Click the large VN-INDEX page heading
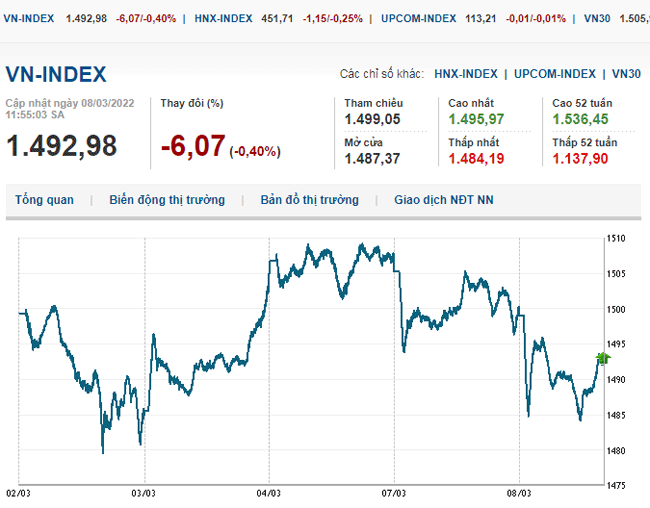650x508 pixels. click(56, 75)
